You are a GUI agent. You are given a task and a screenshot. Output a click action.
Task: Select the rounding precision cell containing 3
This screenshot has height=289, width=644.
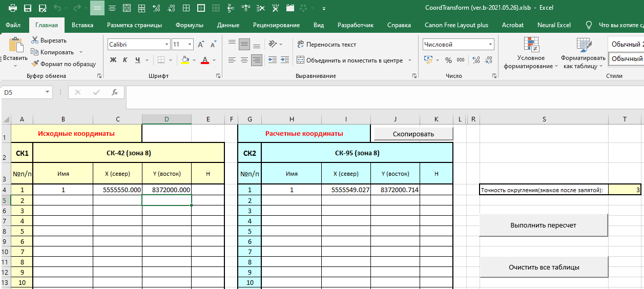(x=625, y=190)
